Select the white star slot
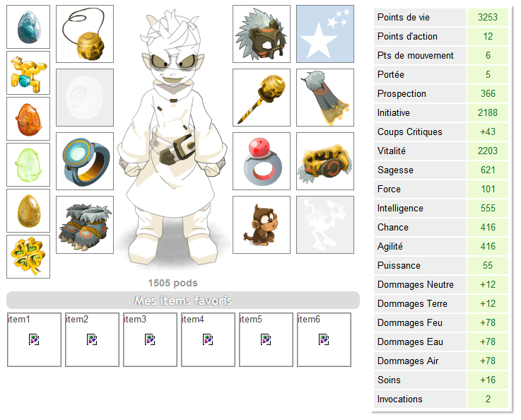This screenshot has width=521, height=420. pyautogui.click(x=325, y=34)
